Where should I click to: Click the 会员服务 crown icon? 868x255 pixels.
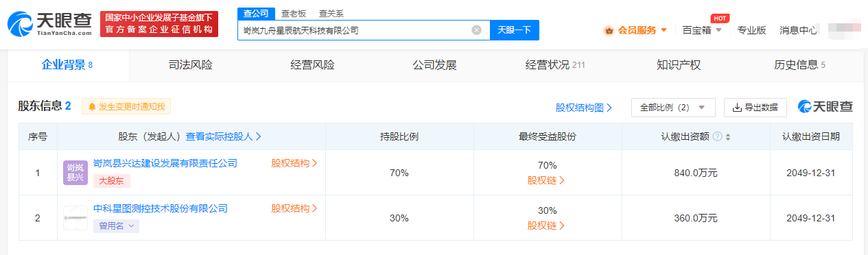tap(609, 30)
